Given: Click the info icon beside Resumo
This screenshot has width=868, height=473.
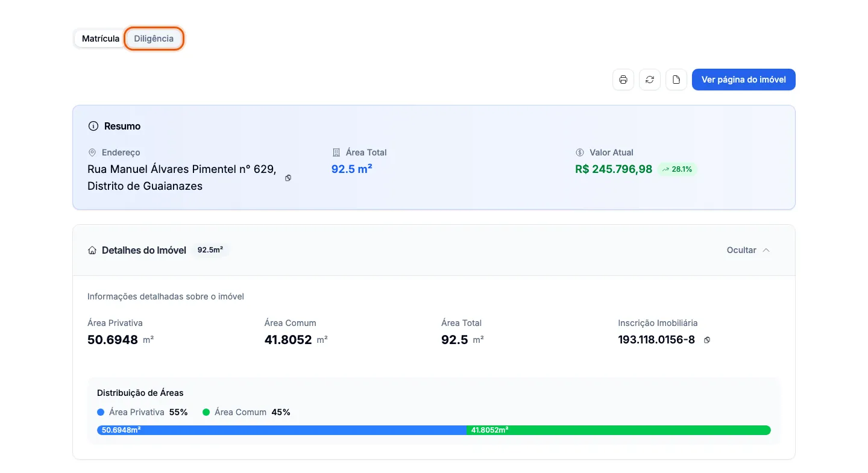Looking at the screenshot, I should pos(93,126).
